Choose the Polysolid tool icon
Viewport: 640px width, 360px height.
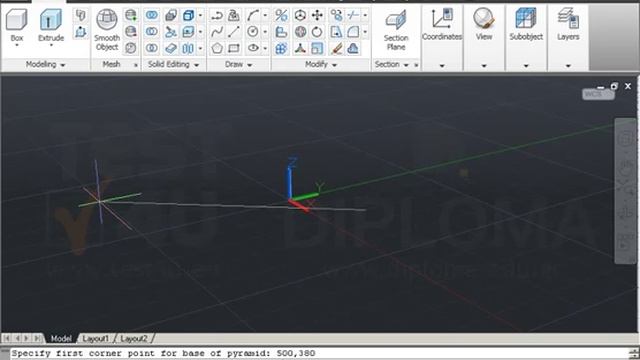(81, 16)
